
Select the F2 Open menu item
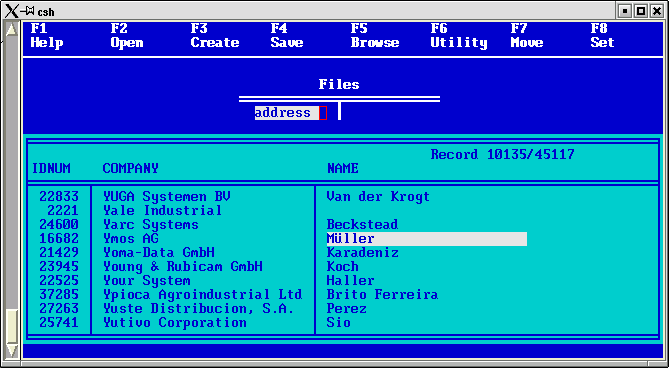point(127,35)
